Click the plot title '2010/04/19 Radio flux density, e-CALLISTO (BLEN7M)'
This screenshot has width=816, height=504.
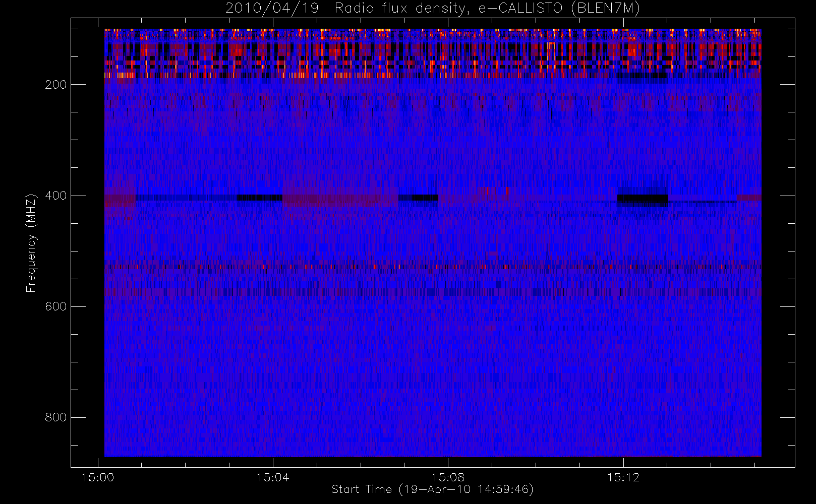[x=433, y=9]
